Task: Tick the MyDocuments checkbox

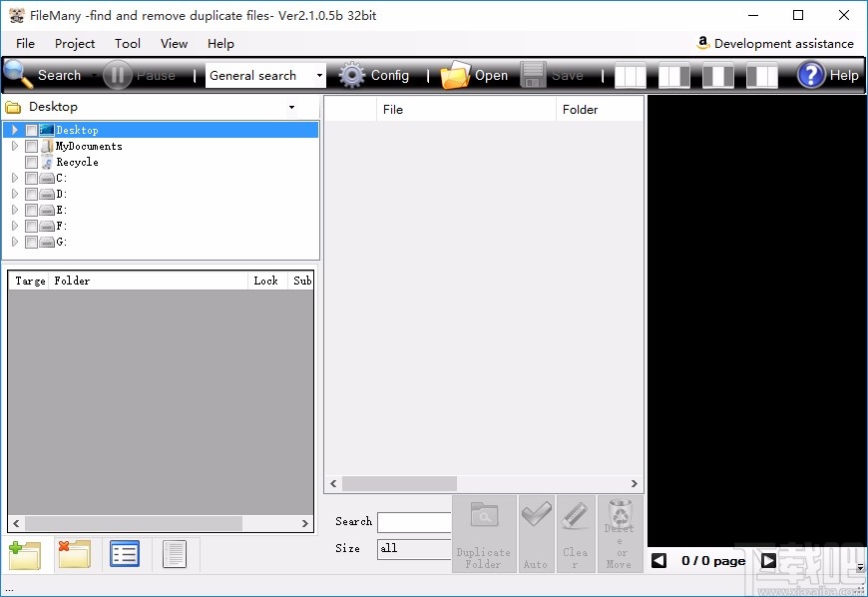Action: pos(32,146)
